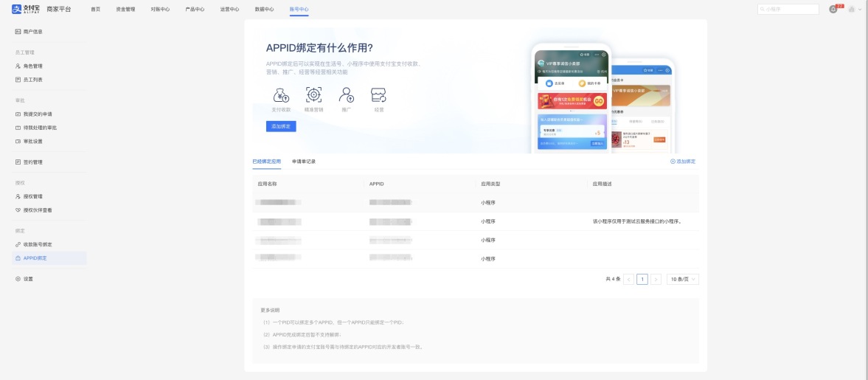Click the link icon beside 收款账号绑定

point(18,244)
